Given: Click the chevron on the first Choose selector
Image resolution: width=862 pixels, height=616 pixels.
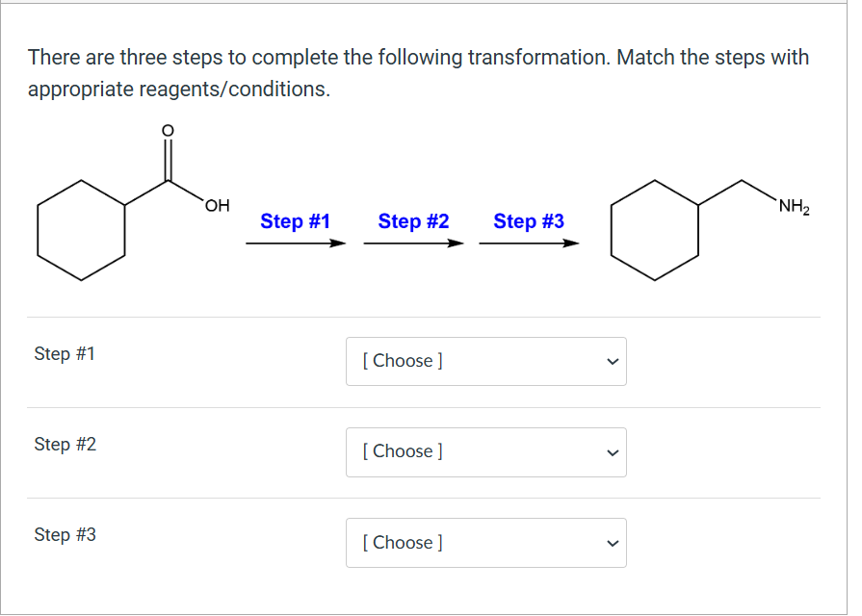Looking at the screenshot, I should (x=613, y=361).
